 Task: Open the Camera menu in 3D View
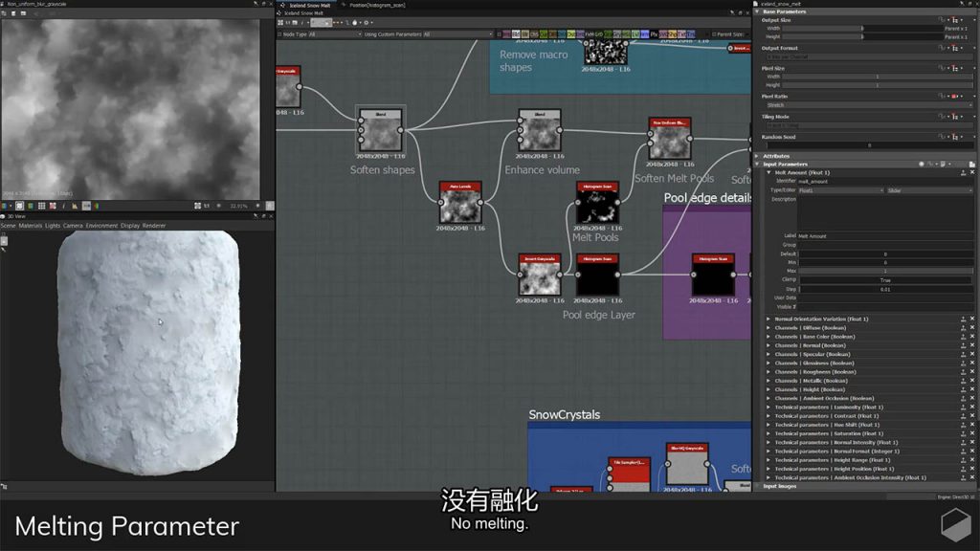coord(73,226)
